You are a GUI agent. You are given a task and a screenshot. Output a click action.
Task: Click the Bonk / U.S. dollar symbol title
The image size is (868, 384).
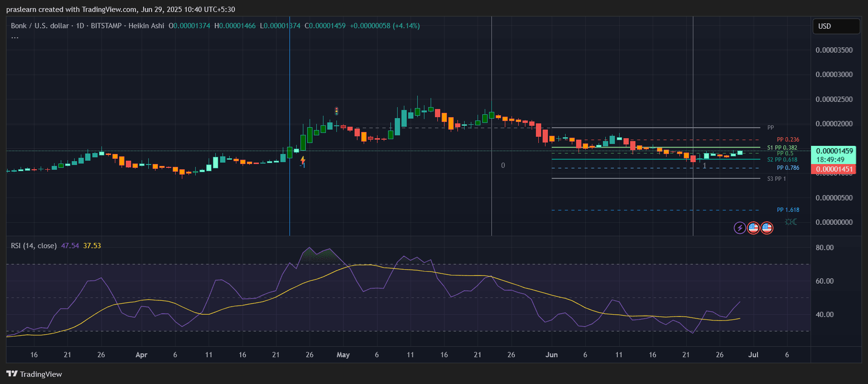[40, 26]
